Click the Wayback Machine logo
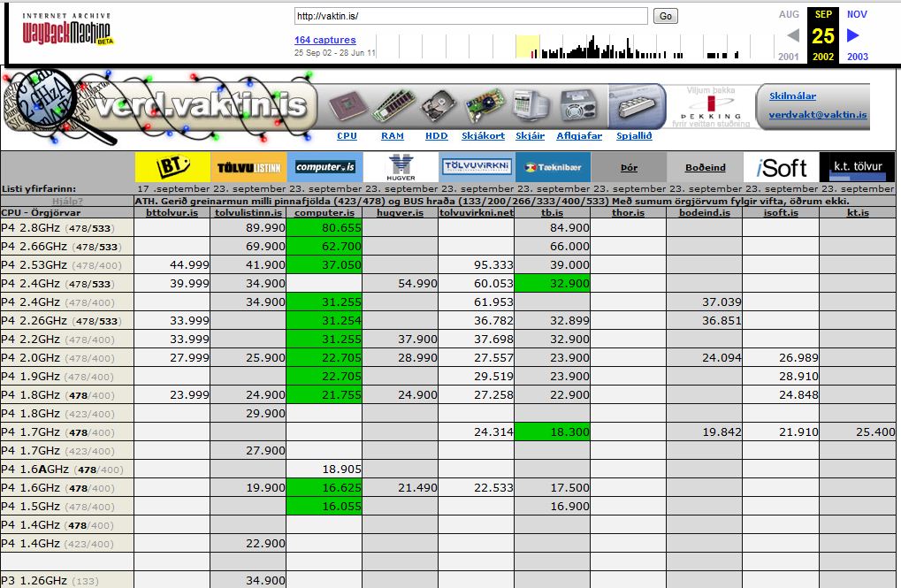The width and height of the screenshot is (901, 588). (69, 32)
